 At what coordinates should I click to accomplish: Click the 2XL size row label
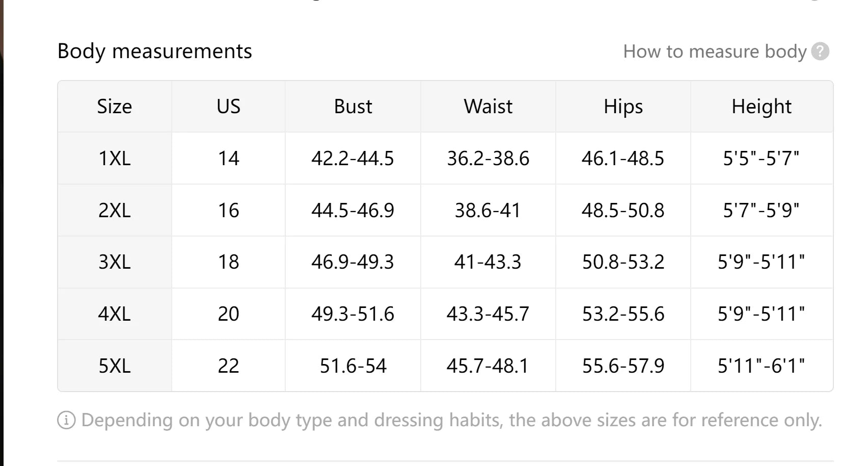pyautogui.click(x=115, y=211)
